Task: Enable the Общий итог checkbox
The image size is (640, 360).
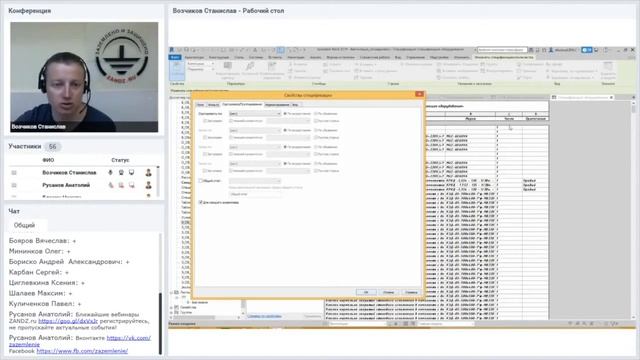Action: tap(200, 180)
